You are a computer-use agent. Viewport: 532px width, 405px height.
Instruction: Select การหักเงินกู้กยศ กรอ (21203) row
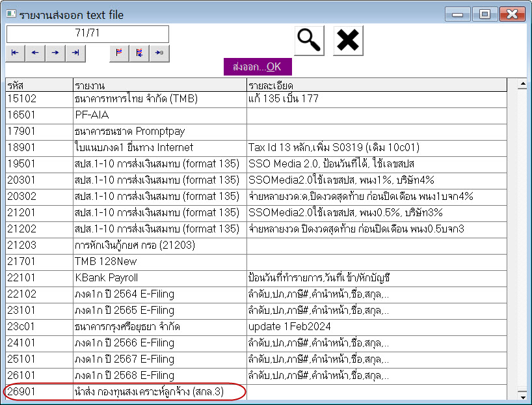coord(256,246)
